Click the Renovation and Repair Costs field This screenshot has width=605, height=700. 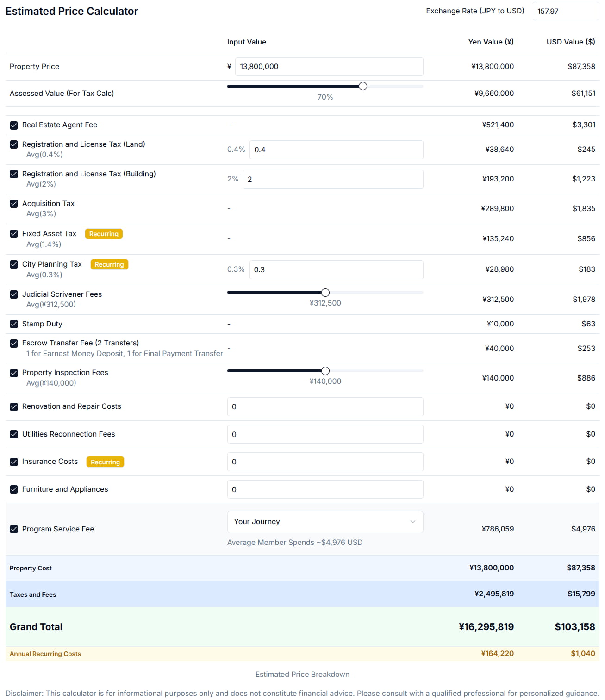pos(325,407)
